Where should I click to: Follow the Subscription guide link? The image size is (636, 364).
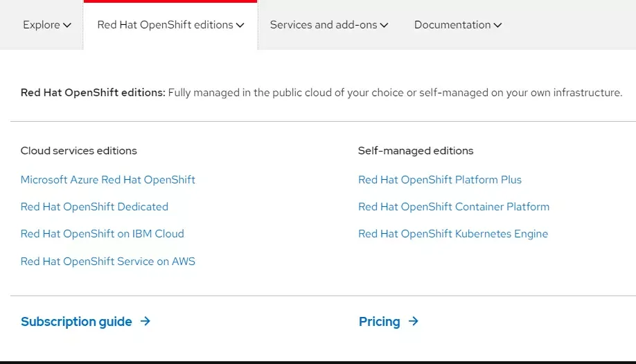(x=76, y=321)
